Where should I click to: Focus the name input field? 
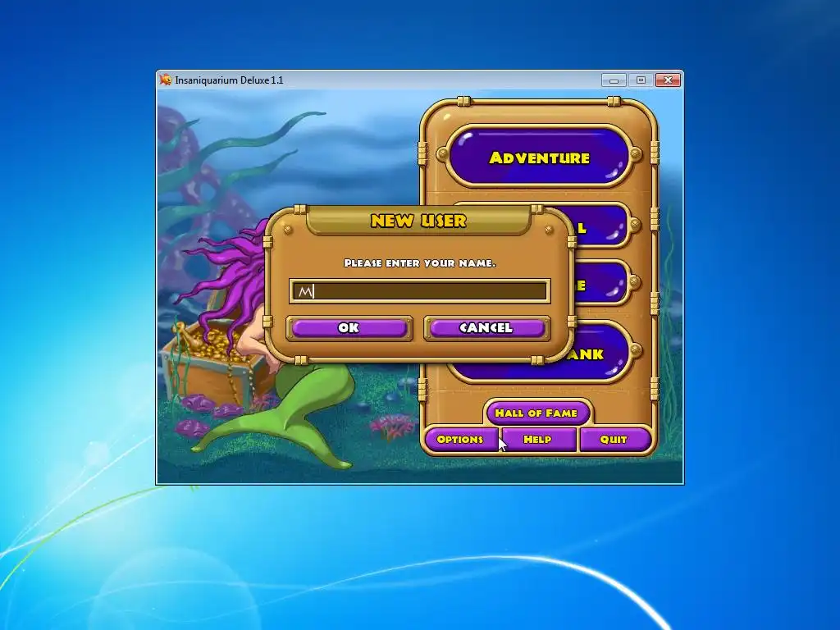[419, 291]
